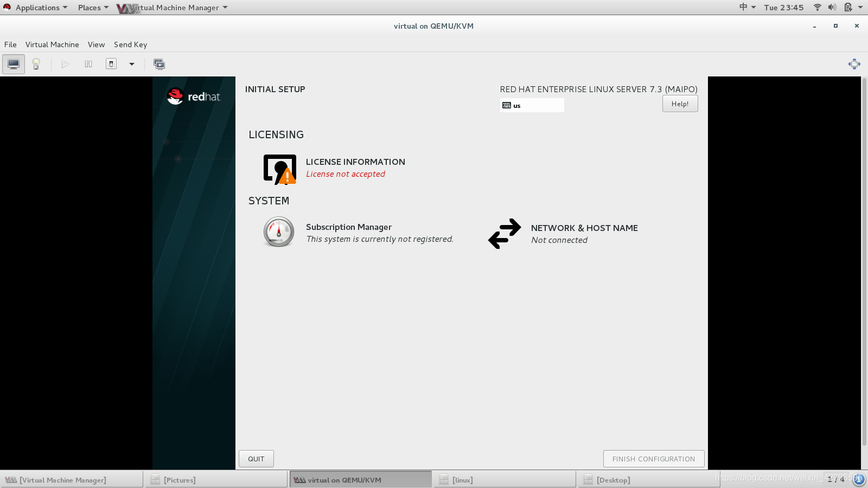
Task: Click the volume speaker icon
Action: click(832, 7)
